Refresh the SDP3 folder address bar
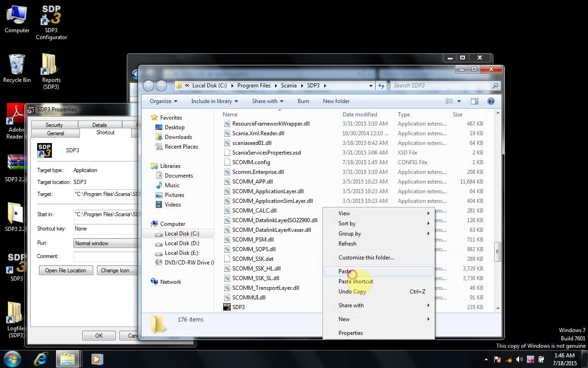The height and width of the screenshot is (368, 588). tap(381, 86)
